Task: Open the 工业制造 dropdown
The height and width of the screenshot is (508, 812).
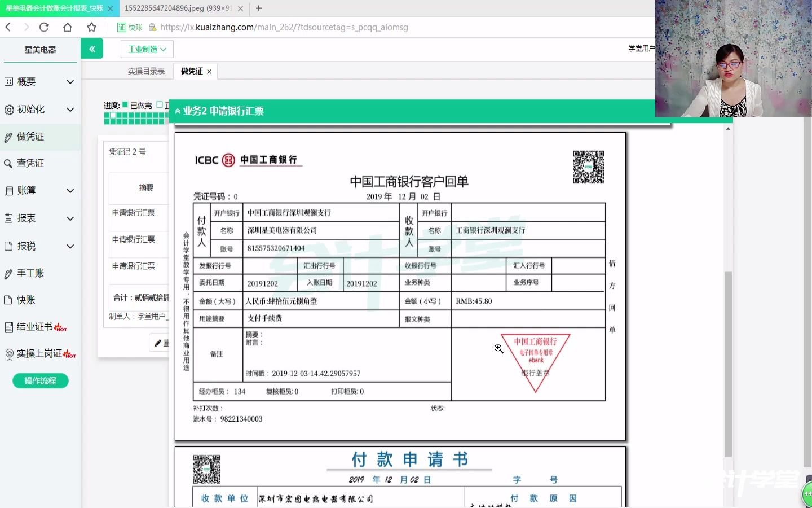Action: (x=147, y=49)
